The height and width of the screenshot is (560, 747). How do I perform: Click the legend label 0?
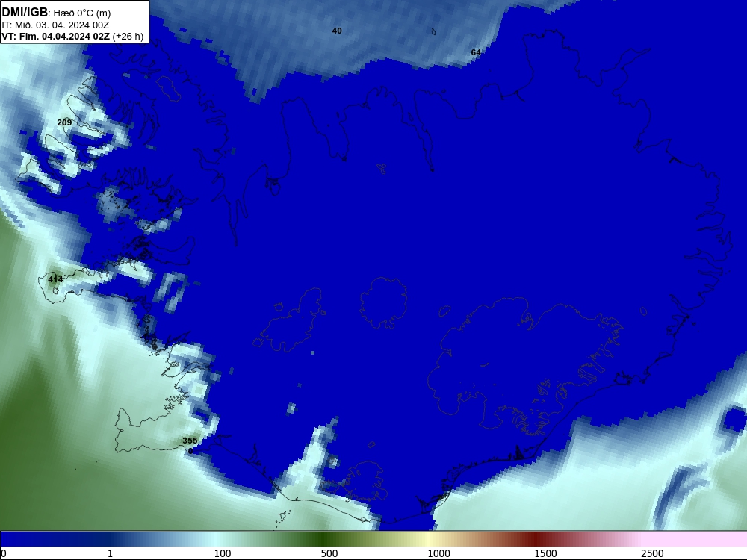click(4, 553)
